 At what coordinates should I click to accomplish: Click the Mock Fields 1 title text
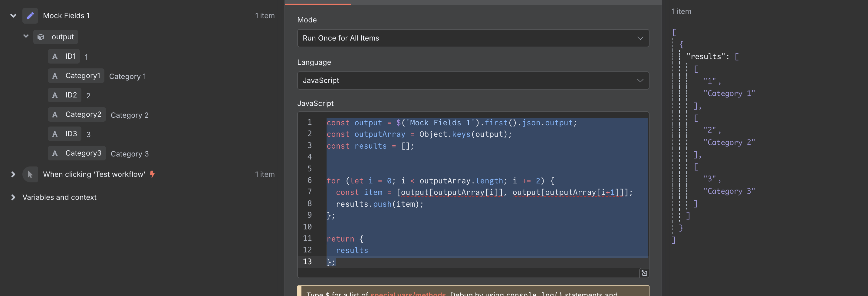66,15
